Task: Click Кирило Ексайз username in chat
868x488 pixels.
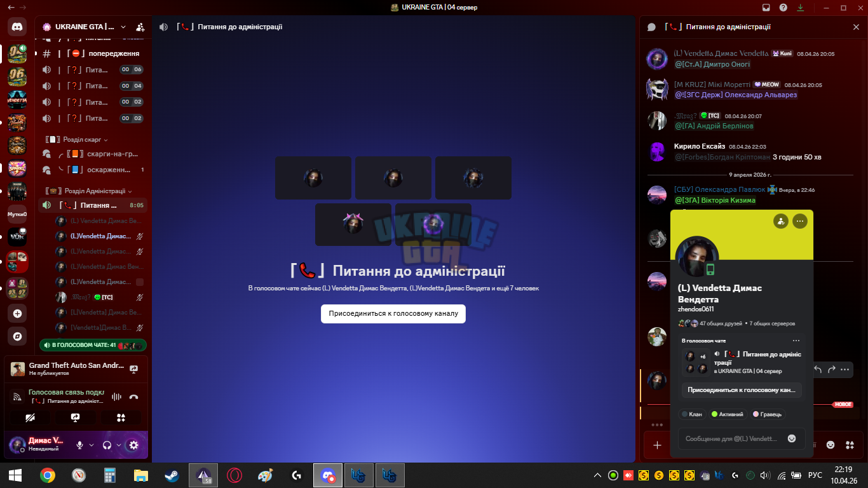Action: point(699,146)
